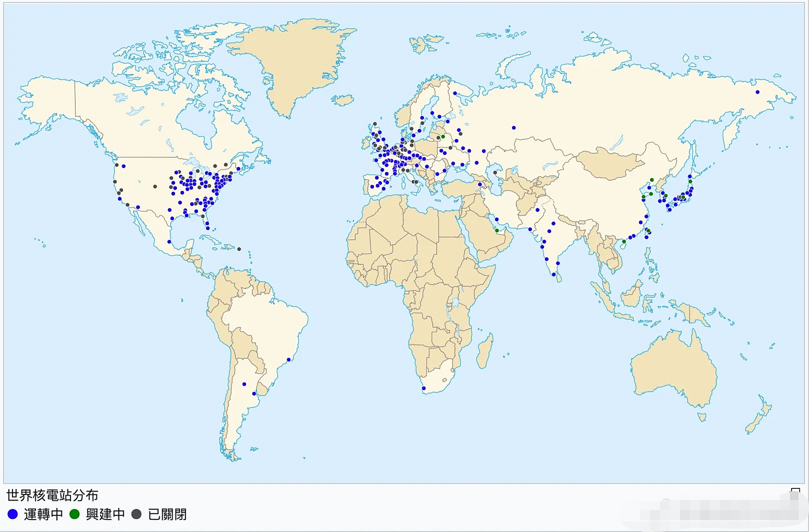The image size is (809, 532).
Task: Select the blue marker in far-eastern Russia
Action: tap(758, 92)
